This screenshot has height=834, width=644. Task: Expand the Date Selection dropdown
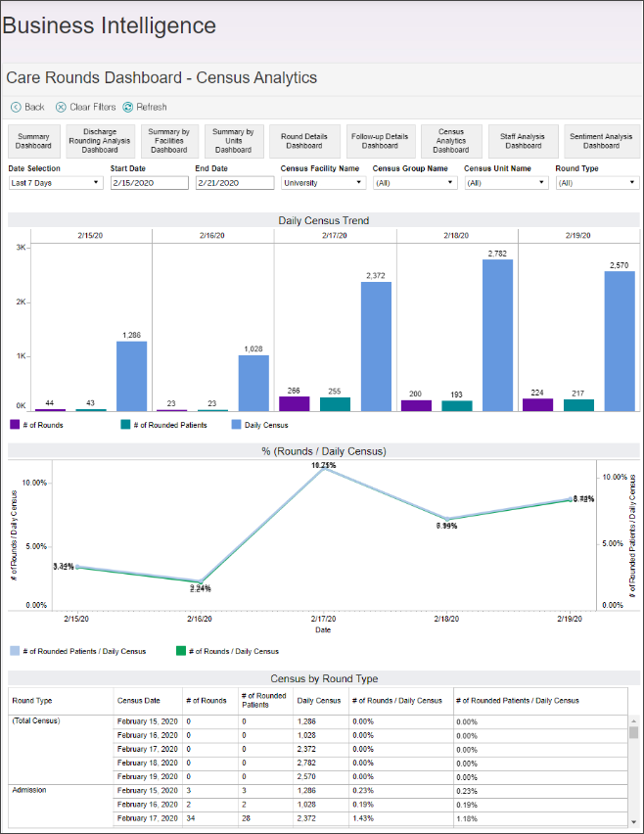(x=55, y=183)
